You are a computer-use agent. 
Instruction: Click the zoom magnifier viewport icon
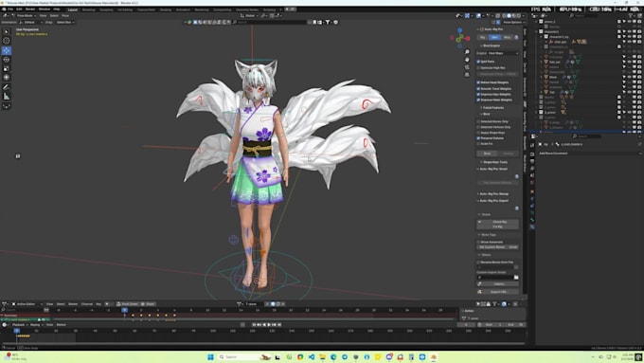pyautogui.click(x=467, y=52)
